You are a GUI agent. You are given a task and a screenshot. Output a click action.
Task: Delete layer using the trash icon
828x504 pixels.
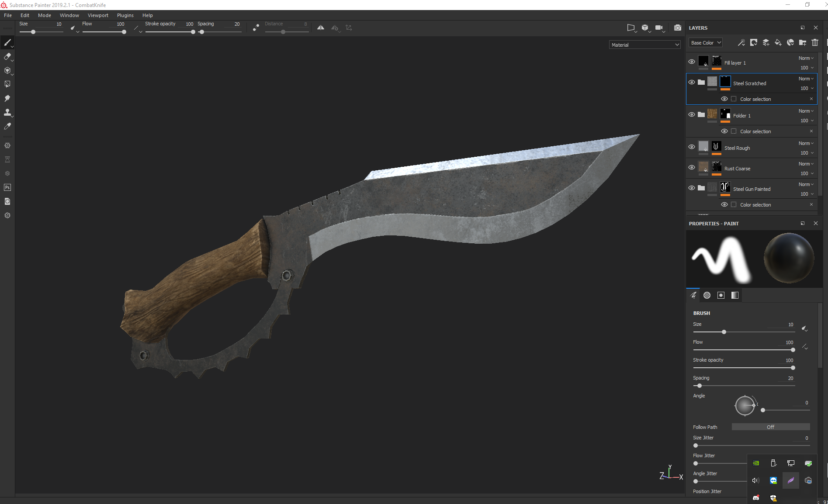[x=815, y=42]
